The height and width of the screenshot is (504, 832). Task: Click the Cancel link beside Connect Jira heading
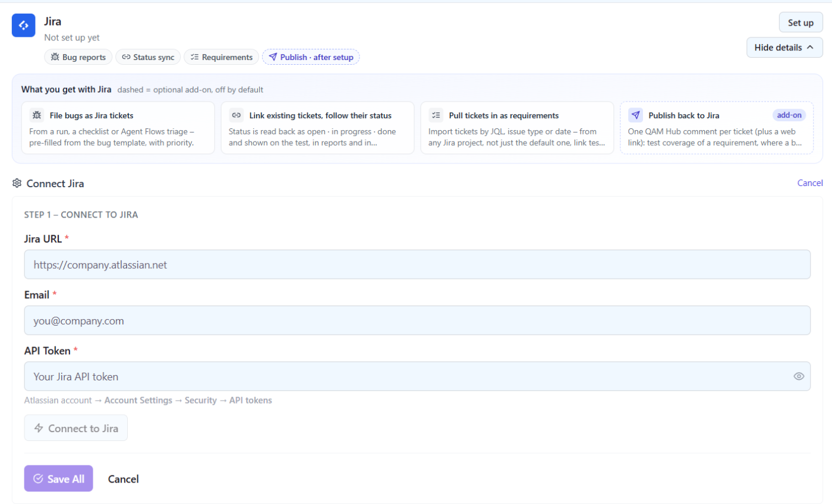click(810, 183)
